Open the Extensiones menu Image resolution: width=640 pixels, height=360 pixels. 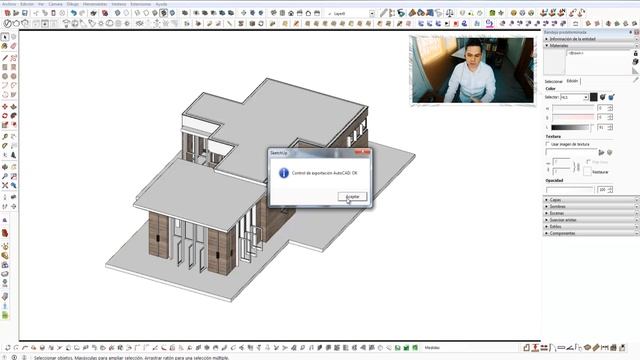(140, 4)
